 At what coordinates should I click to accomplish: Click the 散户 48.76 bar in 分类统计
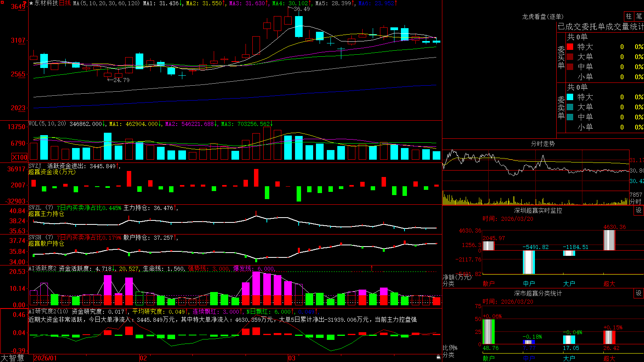(489, 332)
